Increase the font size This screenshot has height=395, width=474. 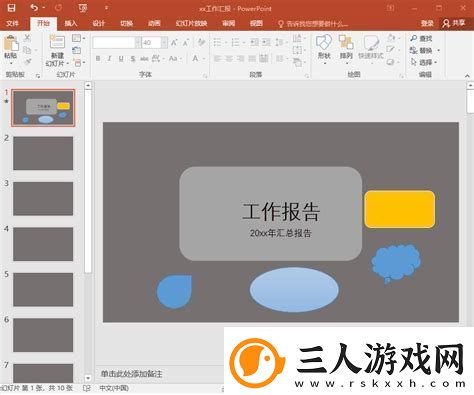[x=174, y=42]
